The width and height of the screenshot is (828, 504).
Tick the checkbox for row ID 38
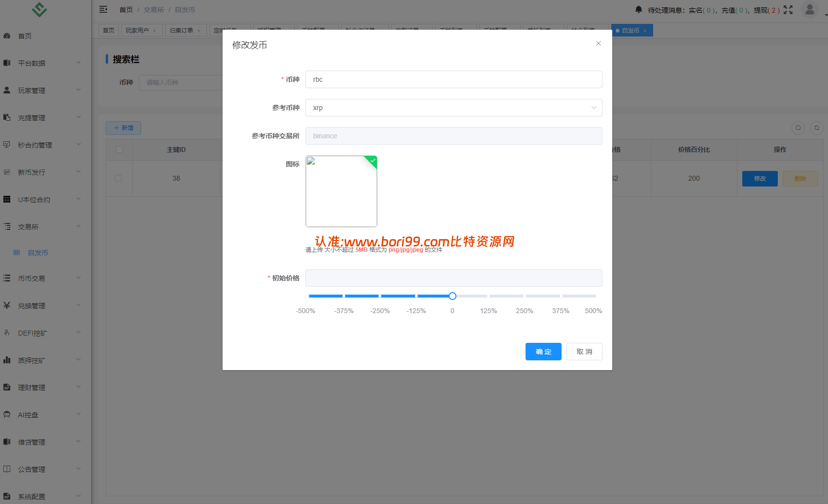point(118,178)
